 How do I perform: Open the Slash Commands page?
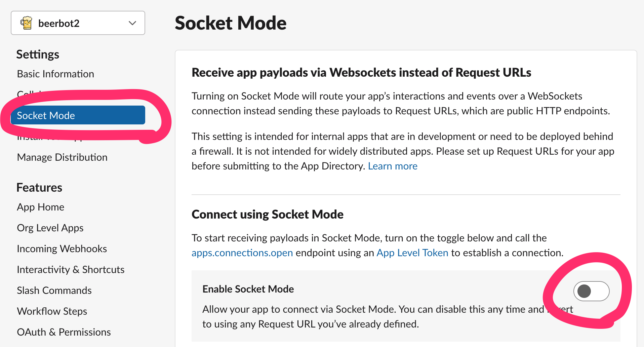(x=54, y=291)
